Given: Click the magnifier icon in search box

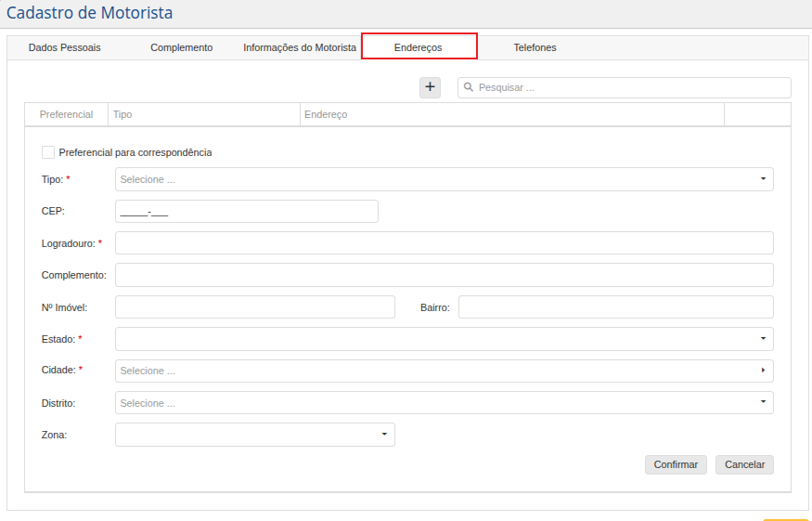Looking at the screenshot, I should (469, 87).
